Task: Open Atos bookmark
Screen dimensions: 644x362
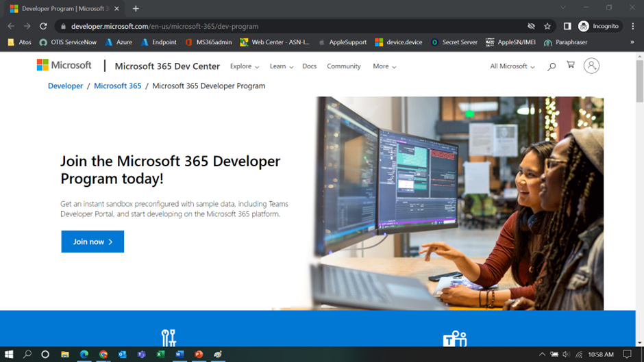Action: pos(19,42)
